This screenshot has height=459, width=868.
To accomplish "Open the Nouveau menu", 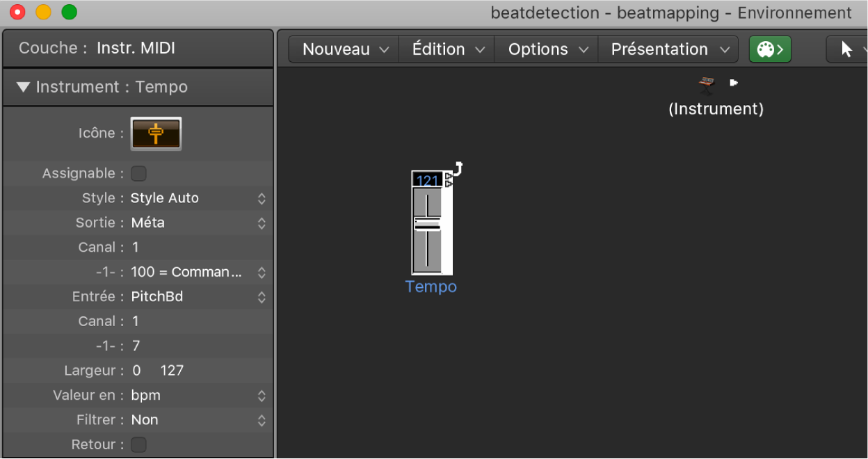I will (344, 49).
